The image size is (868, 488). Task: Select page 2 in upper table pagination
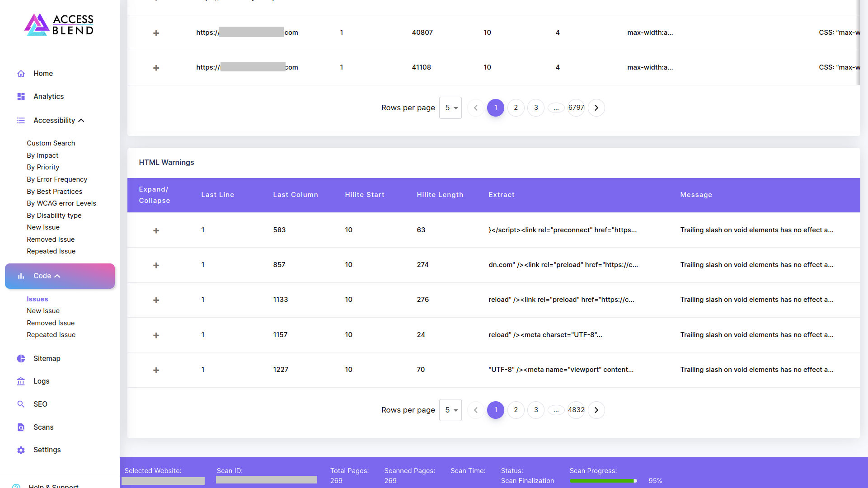(516, 108)
